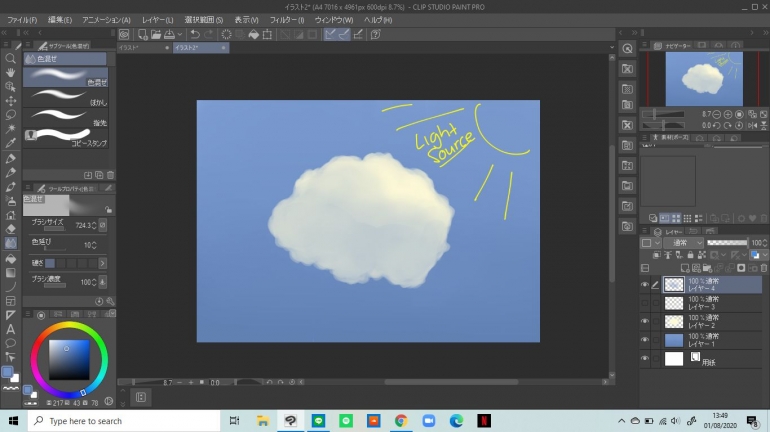Adjust ブラシ濃度 brush density stepper
Viewport: 770px width, 432px height.
(94, 282)
